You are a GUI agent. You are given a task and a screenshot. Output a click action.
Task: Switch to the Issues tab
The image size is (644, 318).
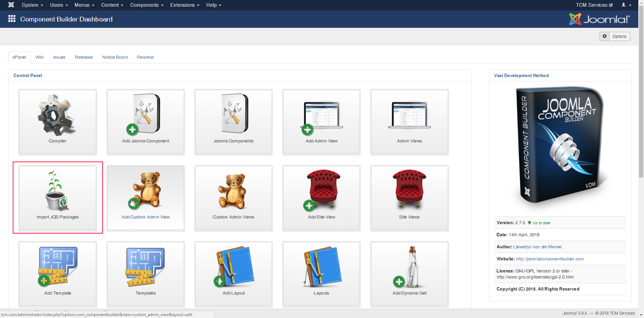pyautogui.click(x=59, y=57)
